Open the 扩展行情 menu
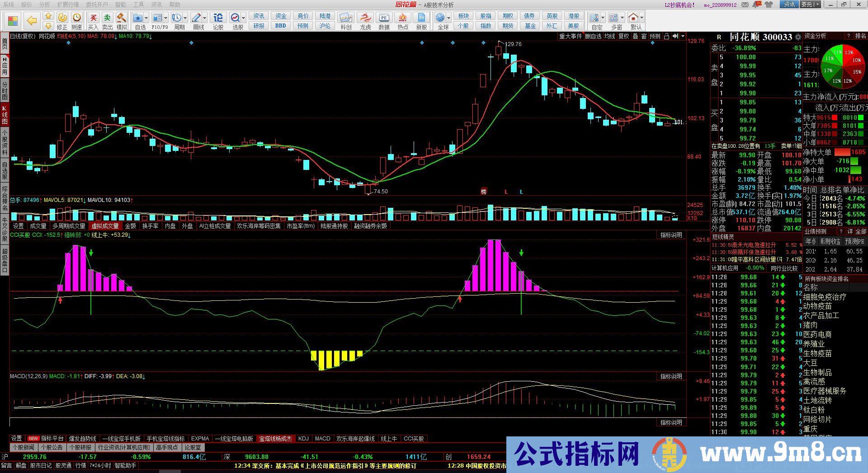The height and width of the screenshot is (473, 868). click(68, 5)
